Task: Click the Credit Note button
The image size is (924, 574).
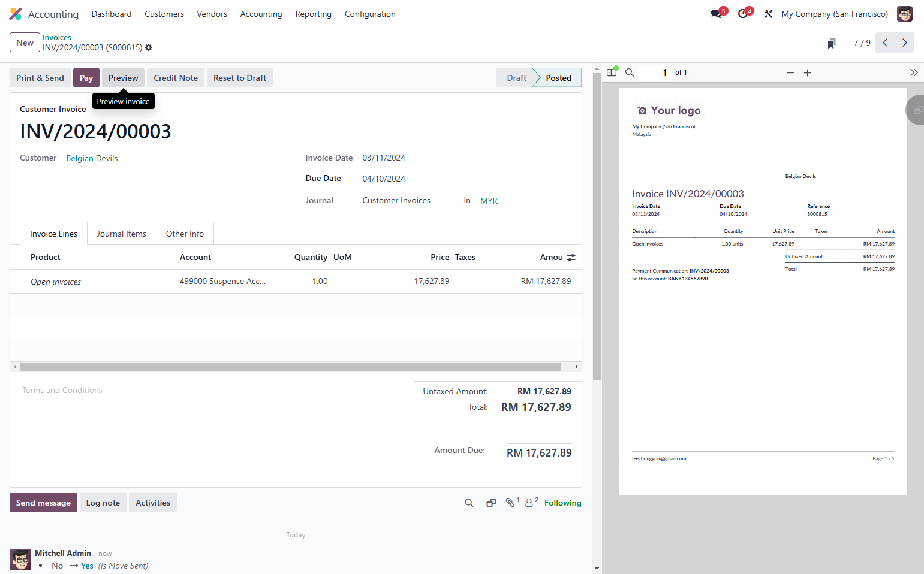Action: tap(176, 78)
